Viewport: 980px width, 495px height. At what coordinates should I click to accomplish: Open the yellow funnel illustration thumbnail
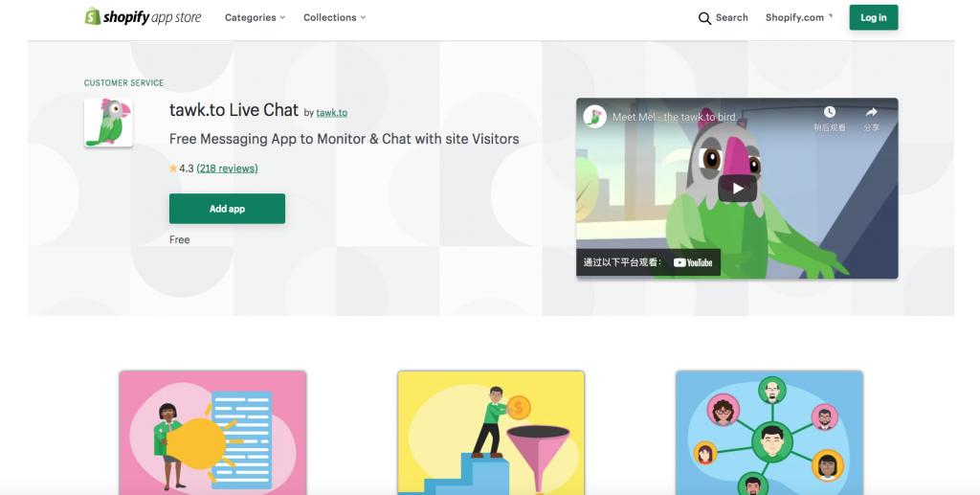click(x=491, y=433)
